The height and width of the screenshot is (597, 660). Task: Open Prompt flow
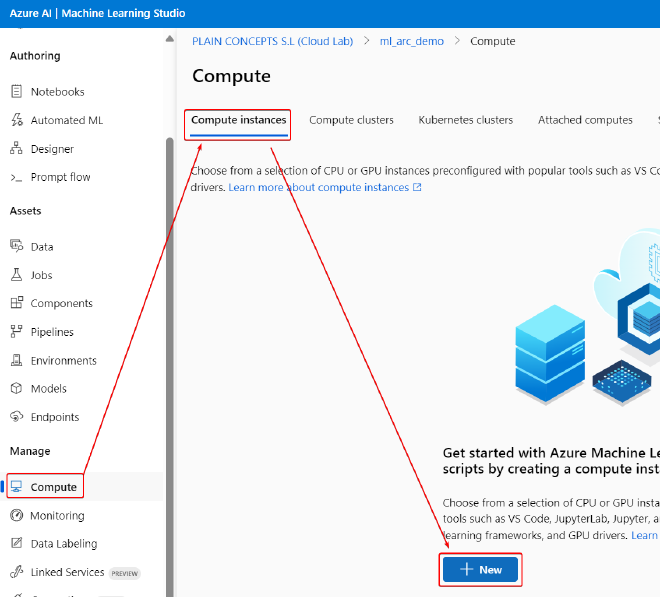click(x=61, y=177)
